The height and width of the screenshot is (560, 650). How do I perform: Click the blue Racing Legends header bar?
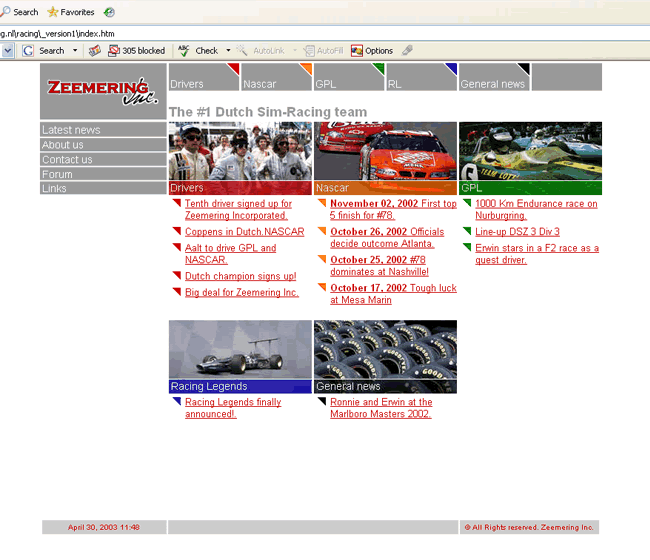tap(240, 386)
